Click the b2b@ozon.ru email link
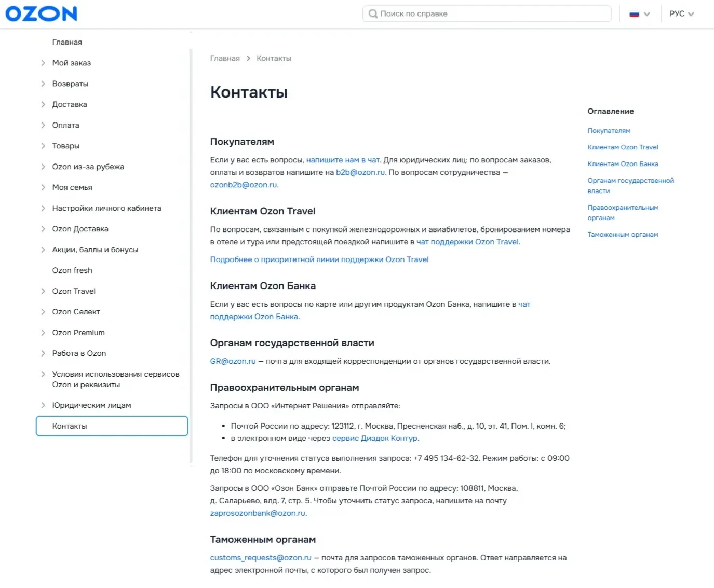Screen dimensions: 714x588 pos(360,172)
